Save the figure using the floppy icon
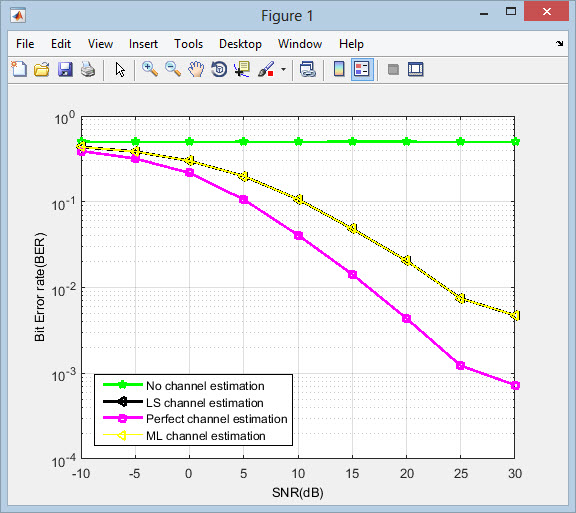This screenshot has height=513, width=576. coord(65,69)
